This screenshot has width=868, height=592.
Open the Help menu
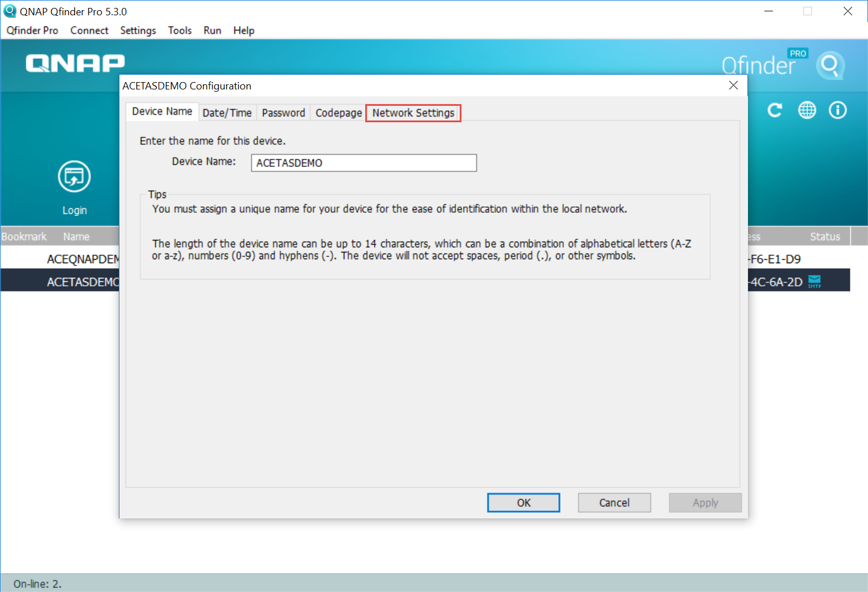pyautogui.click(x=243, y=31)
